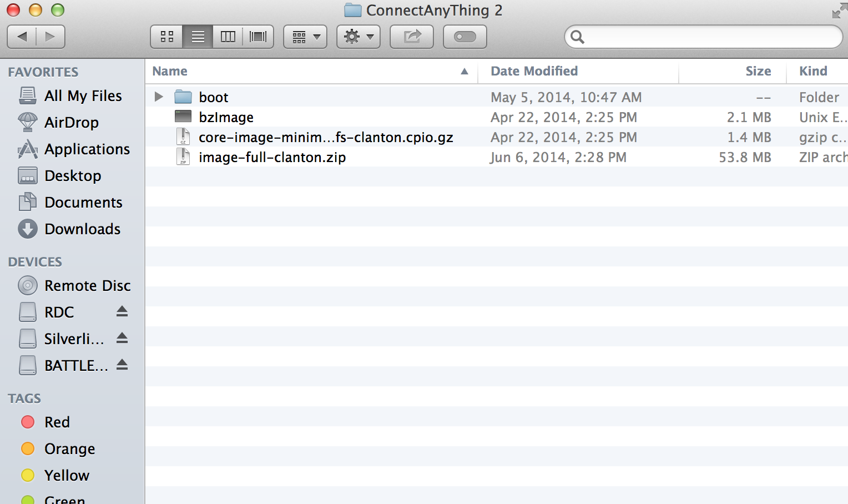Select the image-full-clanton.zip file icon
The height and width of the screenshot is (504, 848).
[x=183, y=157]
